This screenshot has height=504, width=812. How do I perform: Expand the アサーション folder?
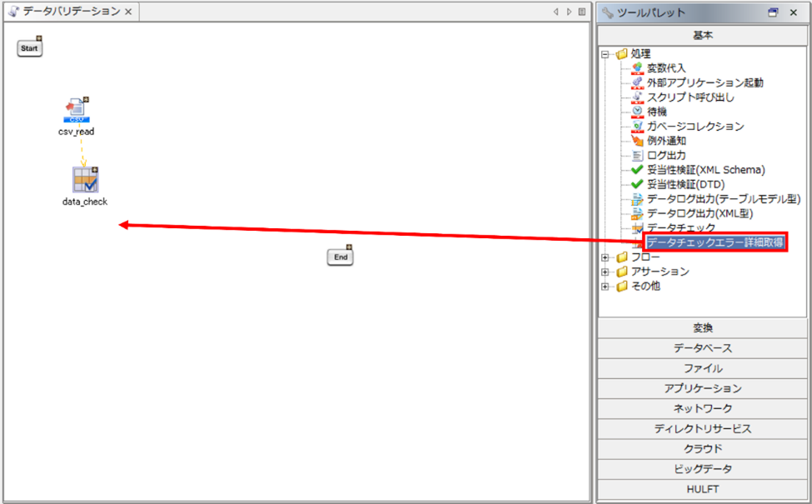(x=605, y=272)
